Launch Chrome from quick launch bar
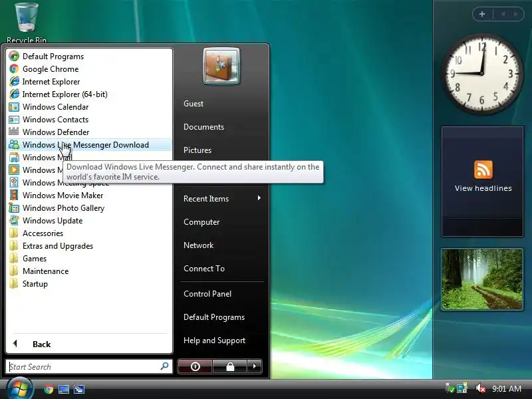This screenshot has height=399, width=532. pyautogui.click(x=49, y=389)
